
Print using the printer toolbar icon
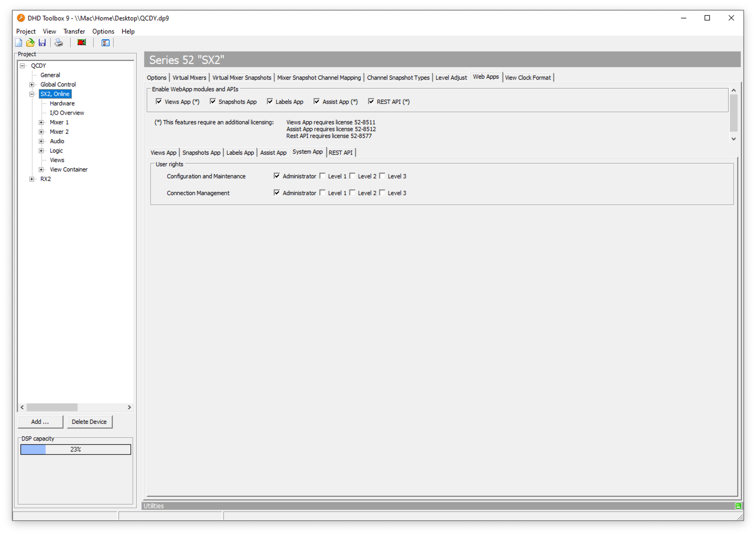[x=59, y=42]
